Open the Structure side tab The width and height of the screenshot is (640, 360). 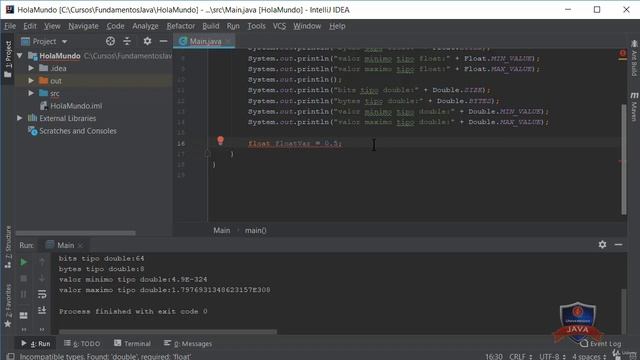click(x=8, y=247)
